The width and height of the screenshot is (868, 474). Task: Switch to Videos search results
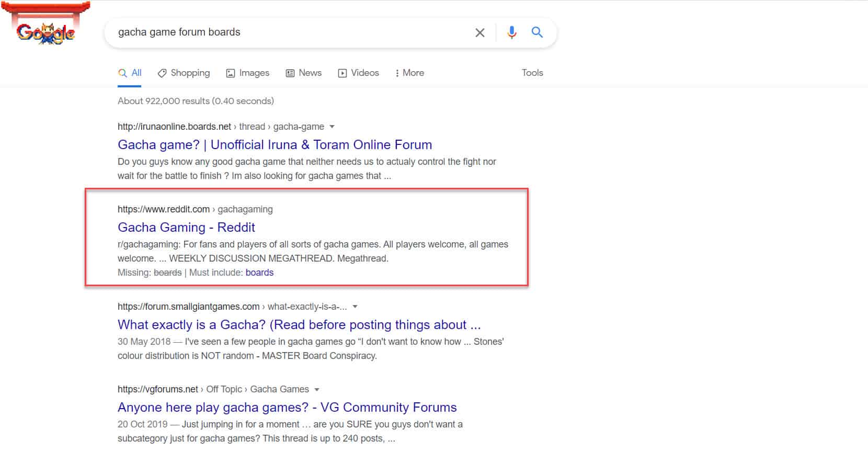pyautogui.click(x=359, y=73)
